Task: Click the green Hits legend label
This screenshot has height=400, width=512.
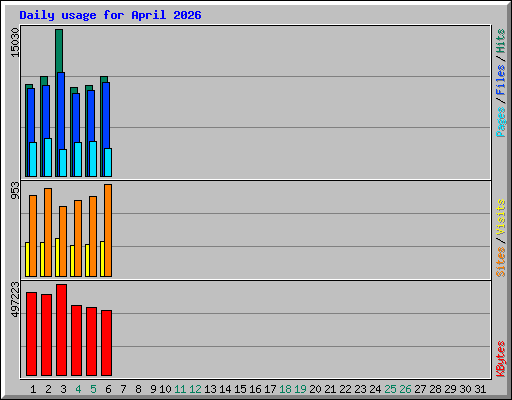Action: click(500, 41)
